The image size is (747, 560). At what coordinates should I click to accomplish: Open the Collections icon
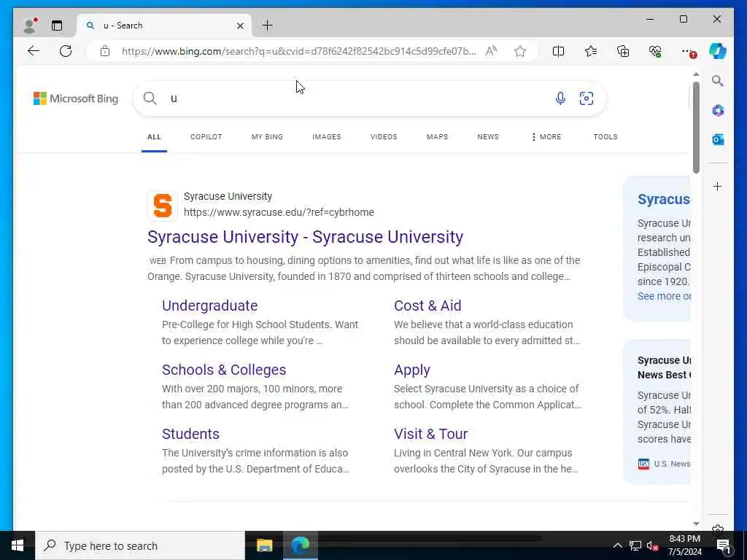623,51
